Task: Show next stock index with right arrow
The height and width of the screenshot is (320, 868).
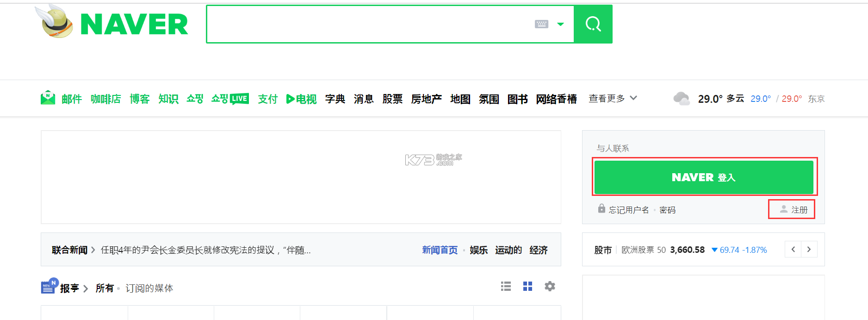Action: tap(809, 250)
